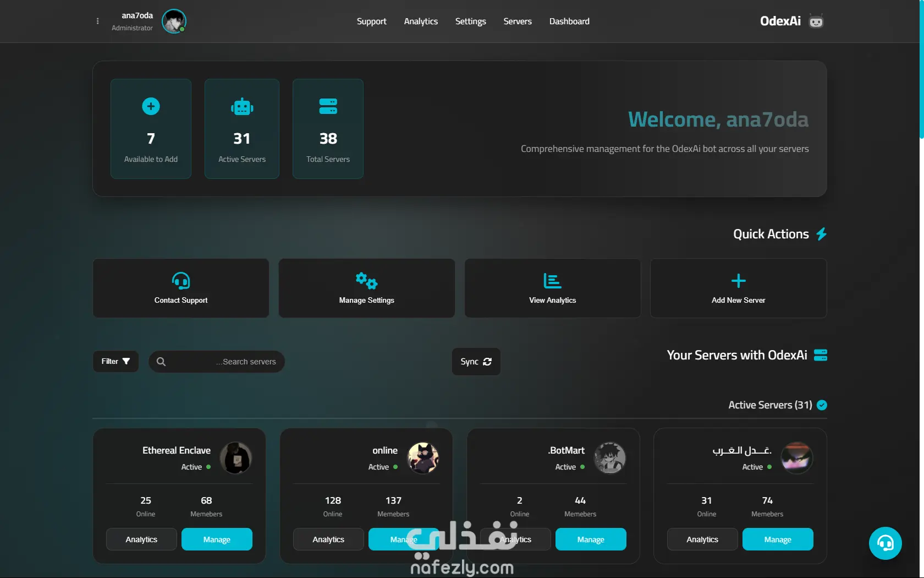
Task: Click the Active Servers (31) heading
Action: tap(770, 405)
